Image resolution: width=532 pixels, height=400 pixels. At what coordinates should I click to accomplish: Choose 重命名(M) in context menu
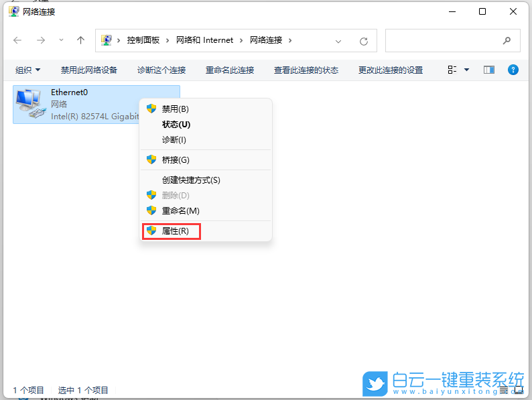click(x=206, y=210)
